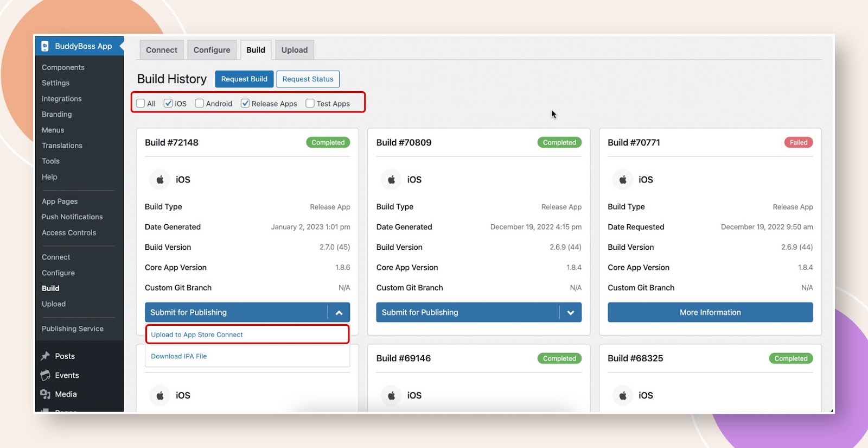Click Apple icon in Build #72148 card
Image resolution: width=868 pixels, height=448 pixels.
point(160,180)
